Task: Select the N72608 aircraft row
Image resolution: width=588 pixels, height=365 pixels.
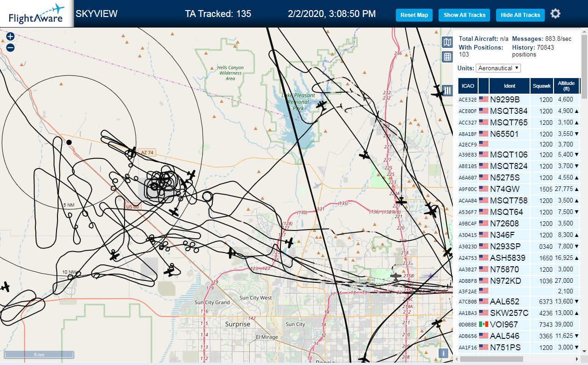Action: tap(519, 224)
